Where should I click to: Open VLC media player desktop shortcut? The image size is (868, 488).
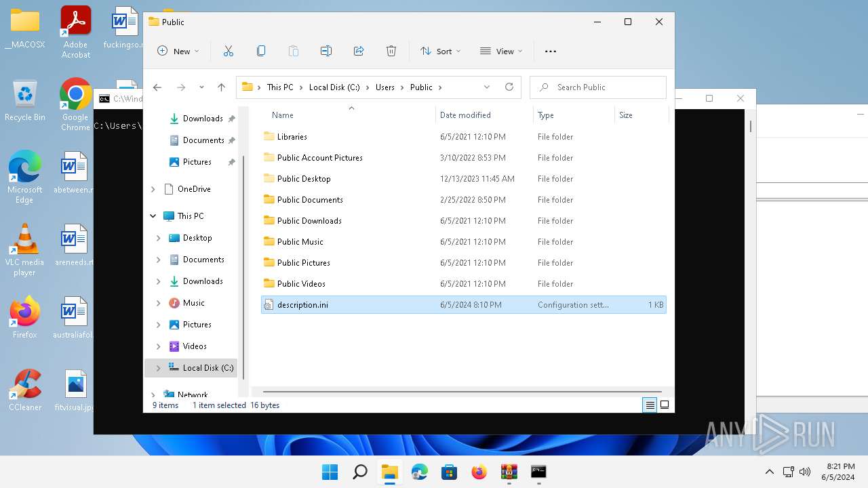tap(25, 249)
